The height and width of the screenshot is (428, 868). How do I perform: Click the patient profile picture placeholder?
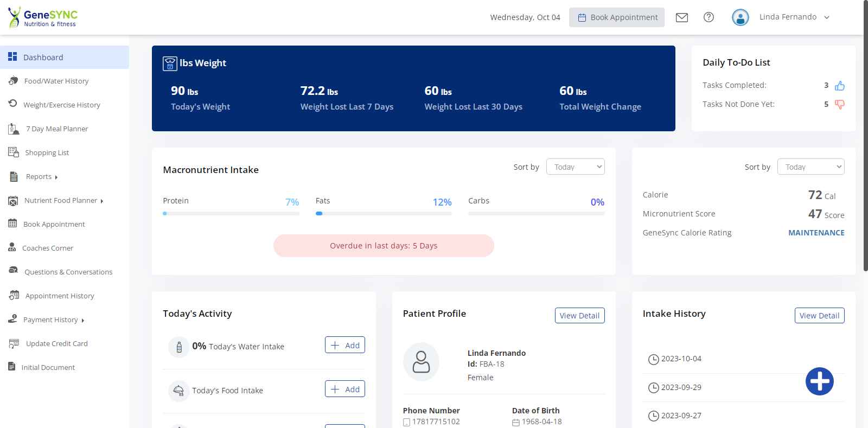click(421, 362)
